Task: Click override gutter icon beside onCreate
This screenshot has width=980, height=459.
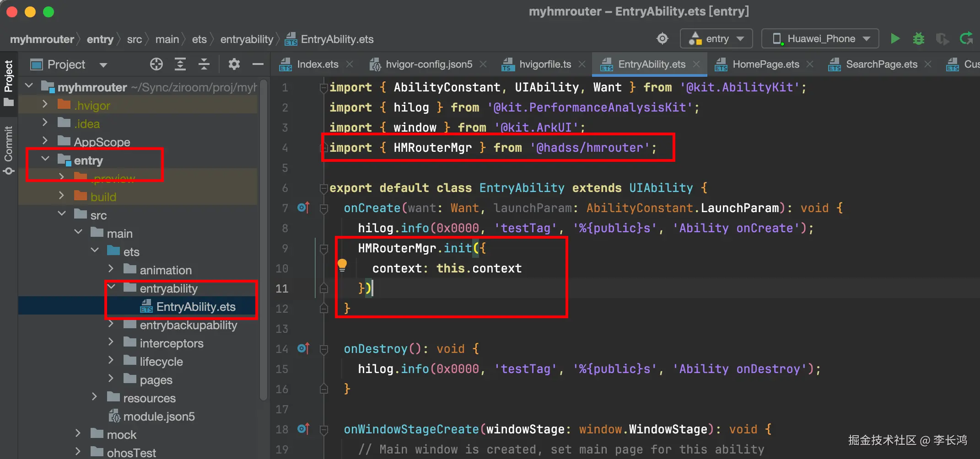Action: point(303,208)
